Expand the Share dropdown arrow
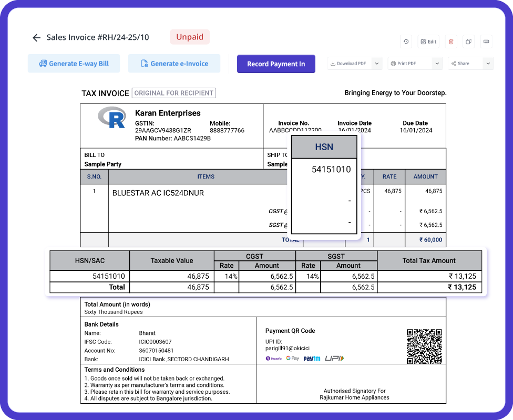513x420 pixels. 488,64
